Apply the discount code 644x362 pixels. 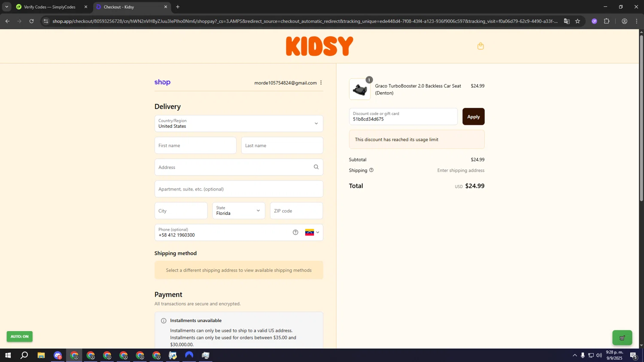pyautogui.click(x=474, y=117)
